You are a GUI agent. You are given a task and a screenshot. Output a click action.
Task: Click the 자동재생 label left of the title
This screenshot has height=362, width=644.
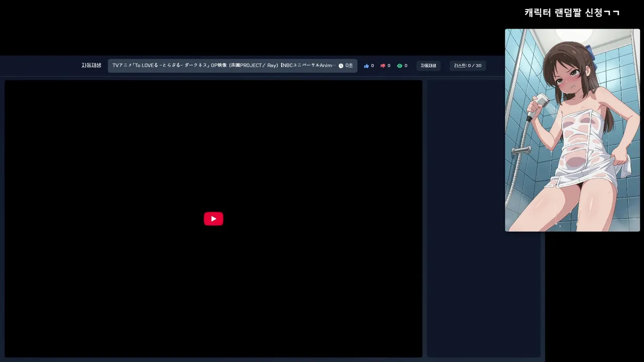pyautogui.click(x=91, y=65)
